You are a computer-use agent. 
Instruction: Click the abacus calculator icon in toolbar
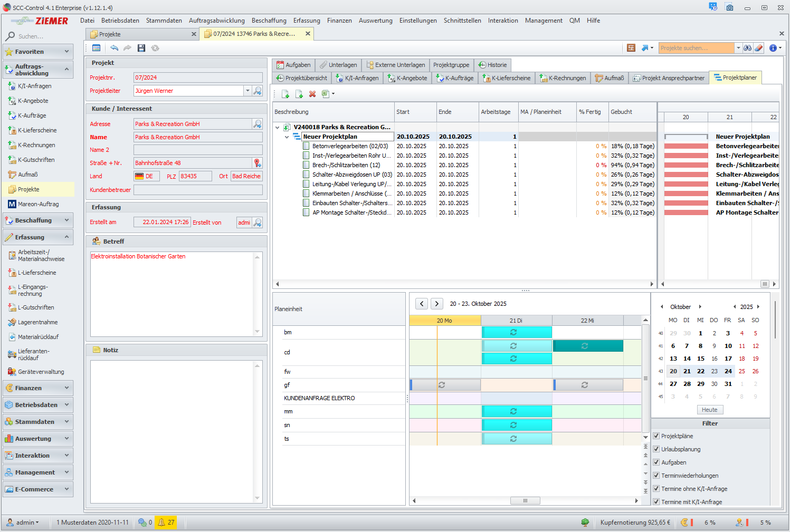[631, 48]
